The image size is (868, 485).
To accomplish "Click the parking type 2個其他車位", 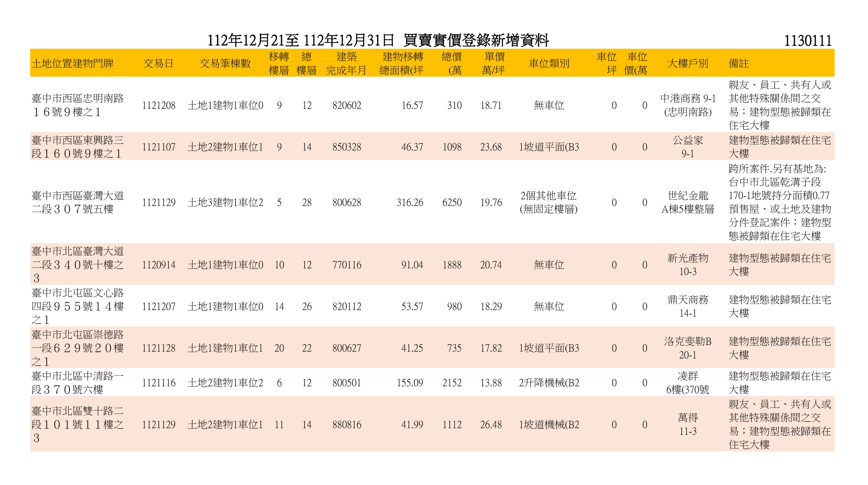I will pos(548,196).
